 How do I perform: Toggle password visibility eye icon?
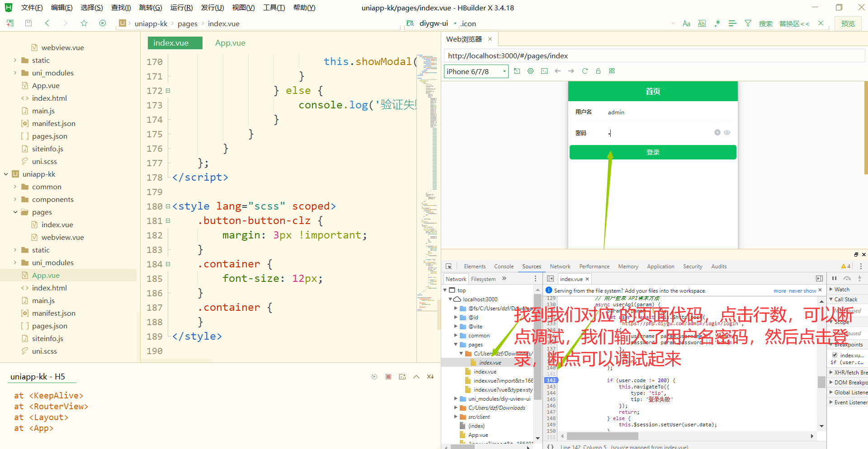(727, 132)
